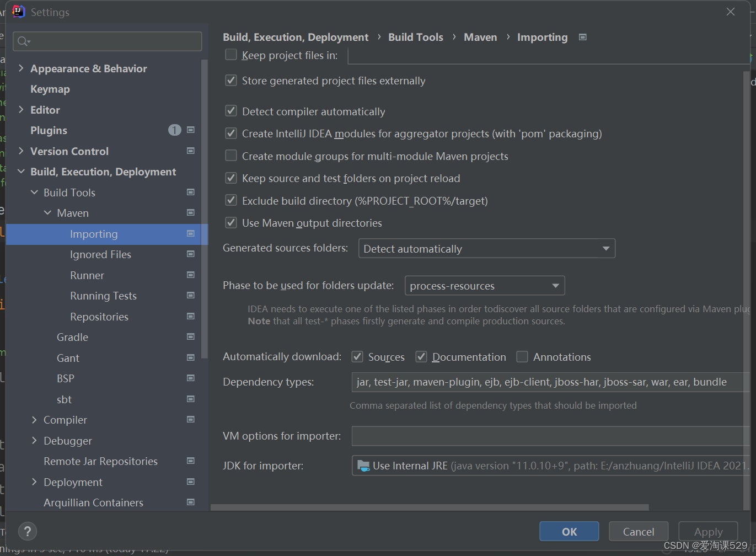
Task: Open the Generated sources folders dropdown
Action: [x=487, y=248]
